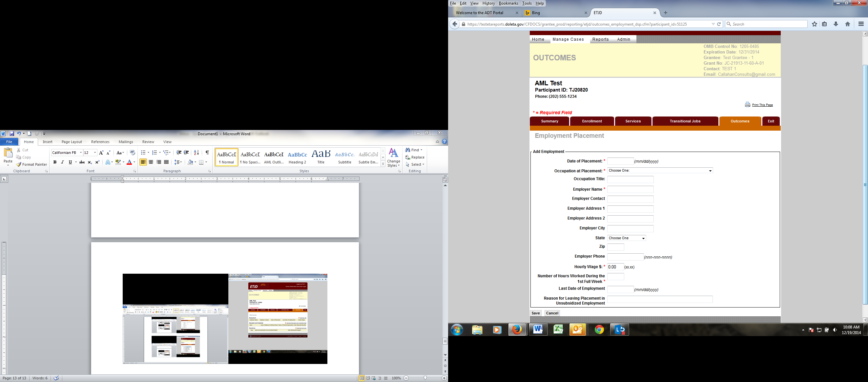Screen dimensions: 868x382
Task: Click the Cancel button on employment form
Action: 552,313
